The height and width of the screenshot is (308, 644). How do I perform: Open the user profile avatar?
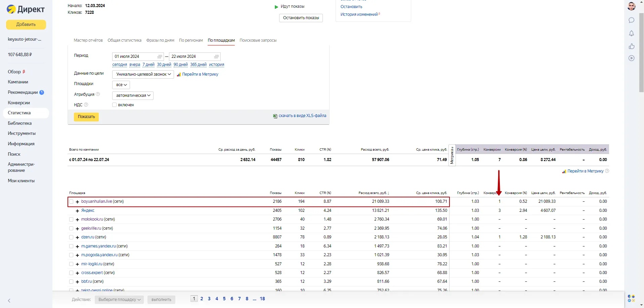pyautogui.click(x=631, y=6)
